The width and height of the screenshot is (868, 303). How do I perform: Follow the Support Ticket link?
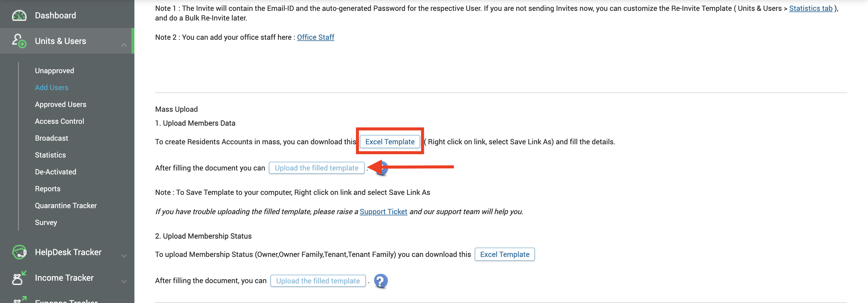click(x=383, y=211)
